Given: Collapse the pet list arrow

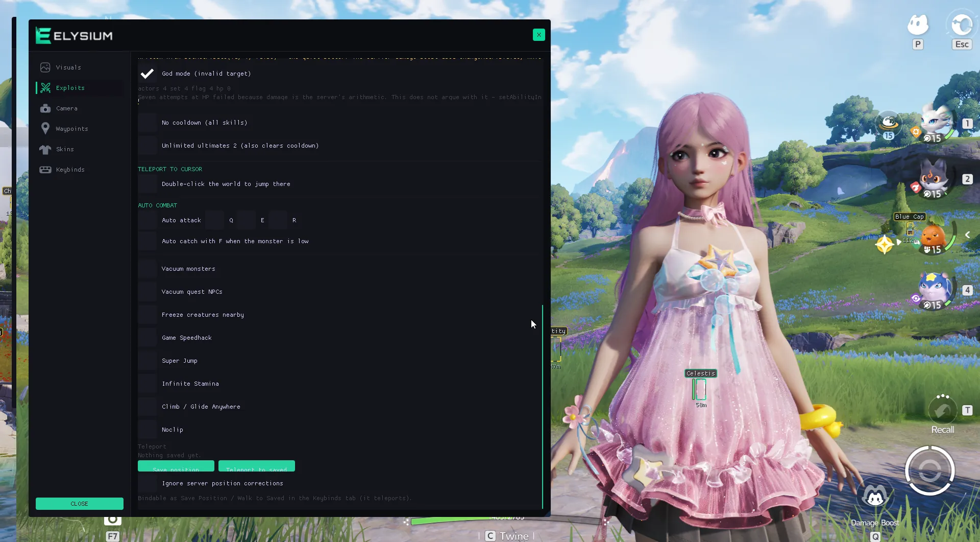Looking at the screenshot, I should point(967,235).
